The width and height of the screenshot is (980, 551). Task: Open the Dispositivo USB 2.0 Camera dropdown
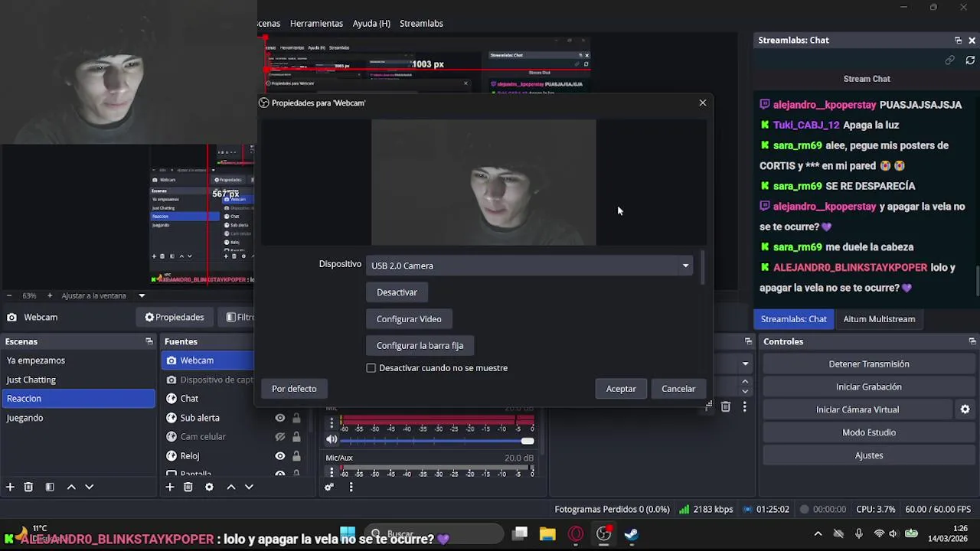tap(529, 266)
